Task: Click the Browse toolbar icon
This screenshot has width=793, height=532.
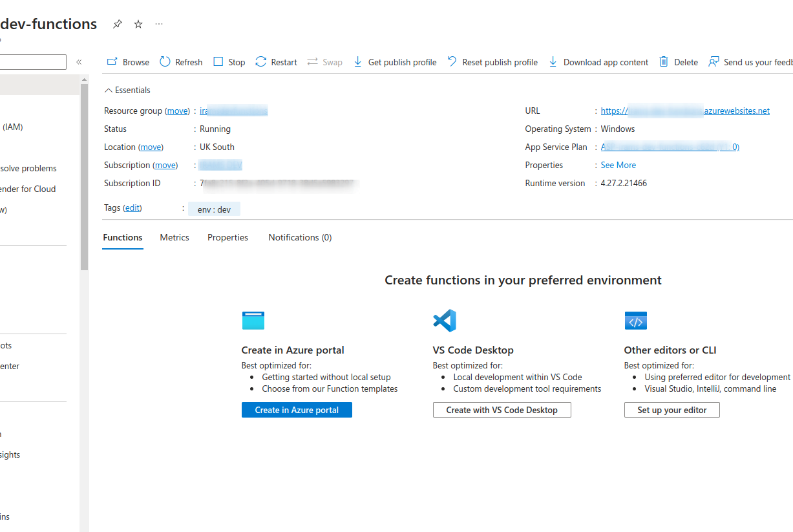Action: coord(112,62)
